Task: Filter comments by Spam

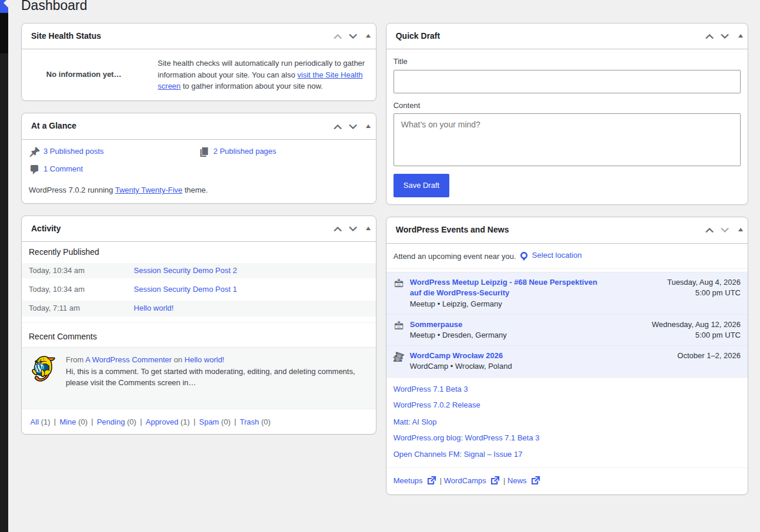Action: 209,422
